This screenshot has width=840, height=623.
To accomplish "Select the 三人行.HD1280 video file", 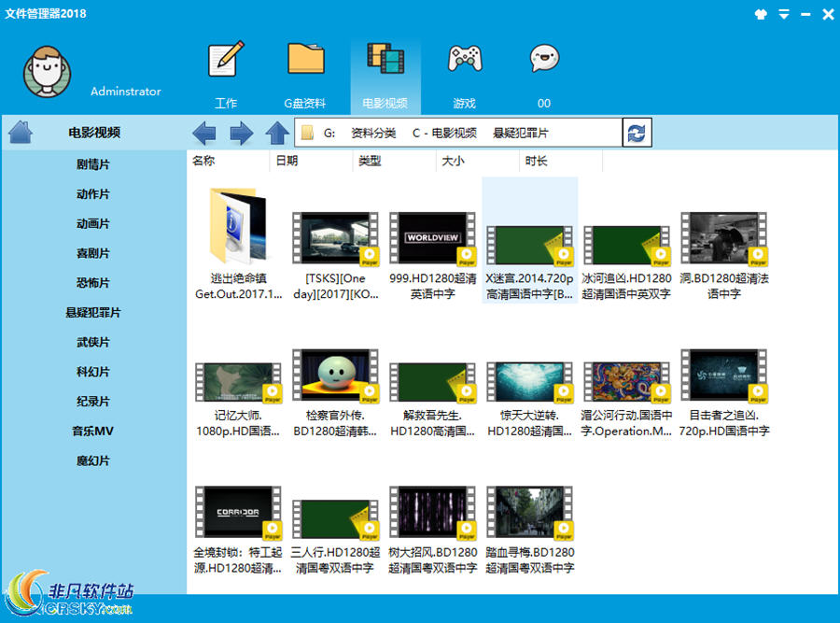I will click(336, 537).
